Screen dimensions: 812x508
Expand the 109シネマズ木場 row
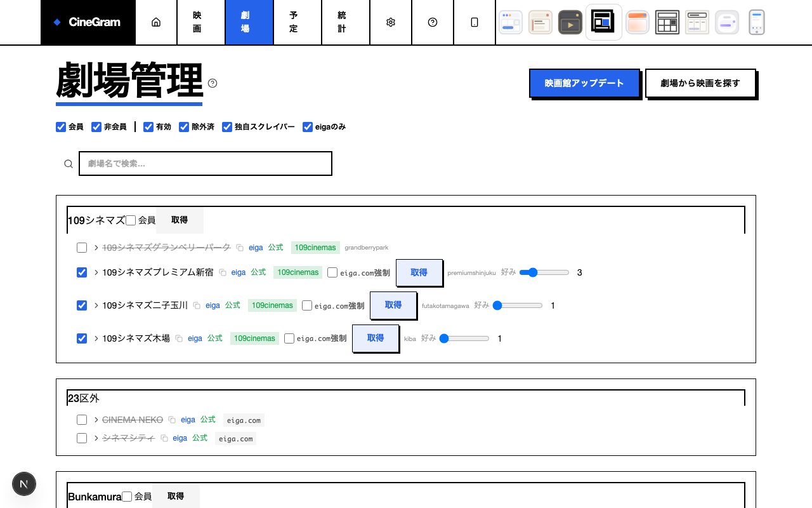coord(95,338)
